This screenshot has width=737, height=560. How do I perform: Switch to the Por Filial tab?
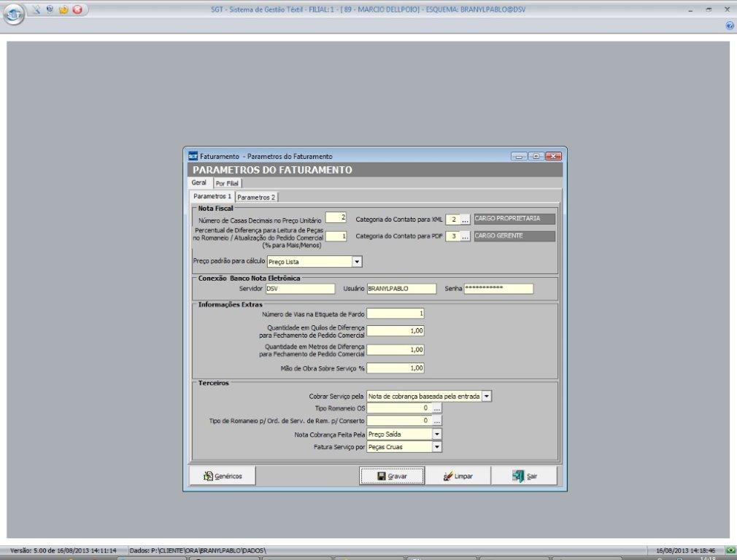coord(227,183)
